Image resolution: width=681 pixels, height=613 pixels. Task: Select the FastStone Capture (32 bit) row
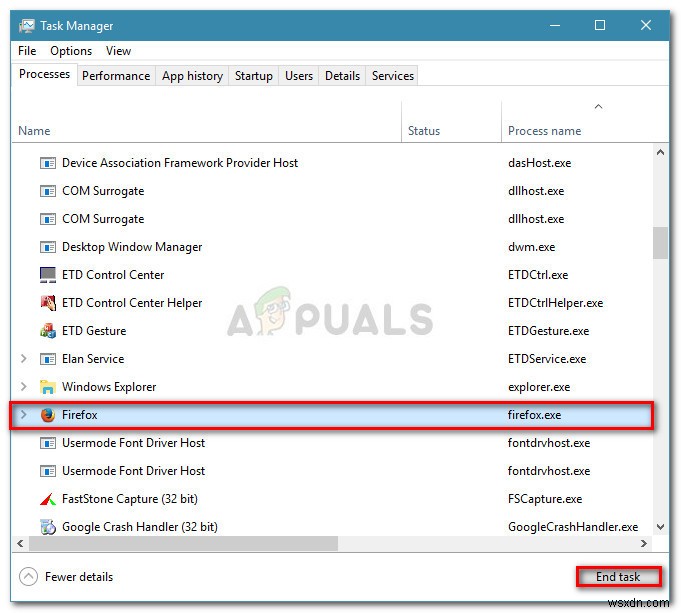(x=332, y=499)
